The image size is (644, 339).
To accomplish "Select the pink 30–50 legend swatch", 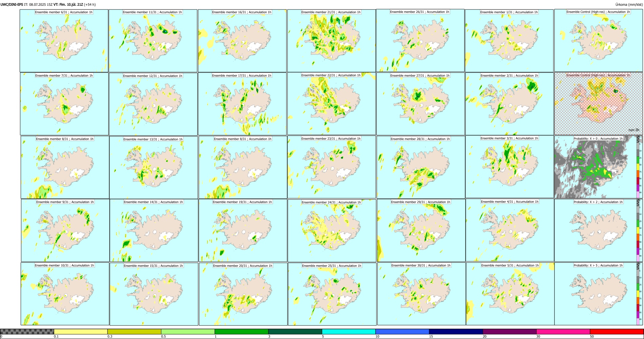I will pos(563,332).
